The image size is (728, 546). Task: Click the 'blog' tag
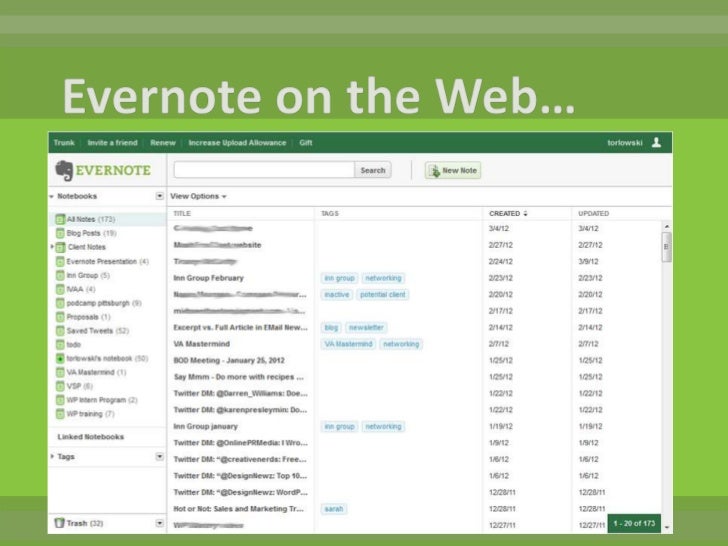point(331,327)
